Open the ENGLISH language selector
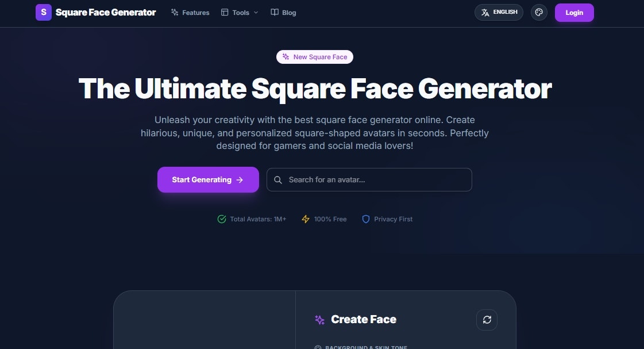This screenshot has height=349, width=644. click(x=499, y=11)
